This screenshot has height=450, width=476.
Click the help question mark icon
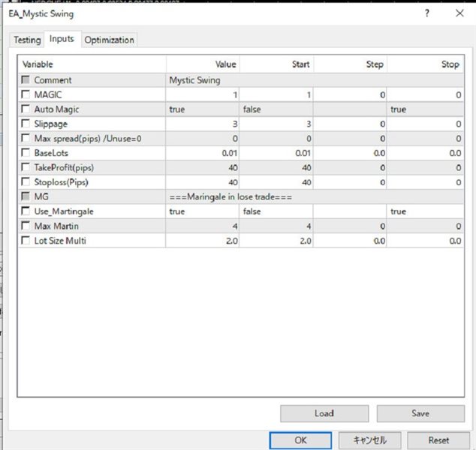point(426,13)
